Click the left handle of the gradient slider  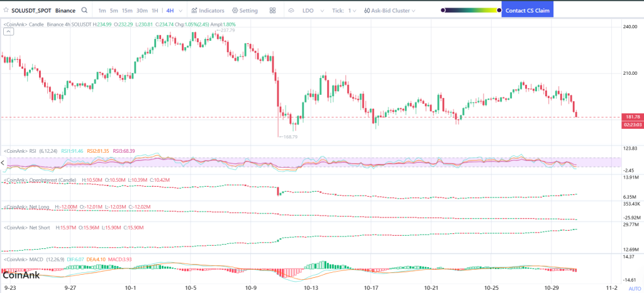click(443, 11)
